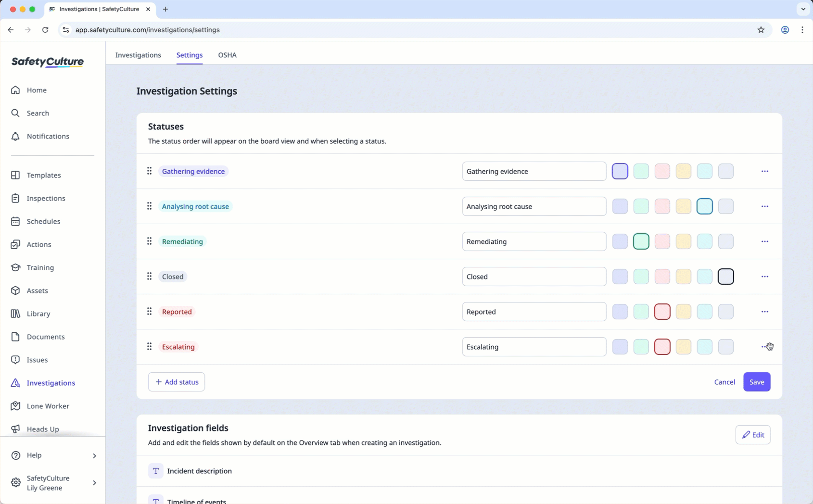This screenshot has height=504, width=813.
Task: Select Investigations in the sidebar
Action: 43,383
